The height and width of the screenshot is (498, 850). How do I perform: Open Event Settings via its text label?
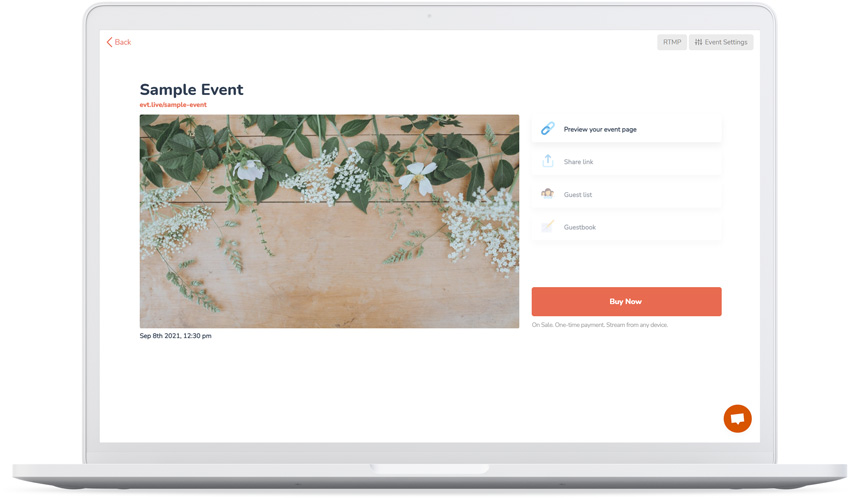[726, 42]
